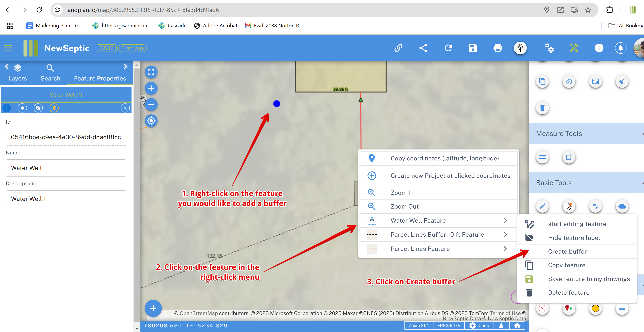
Task: Click the First Map badge
Action: 133,48
